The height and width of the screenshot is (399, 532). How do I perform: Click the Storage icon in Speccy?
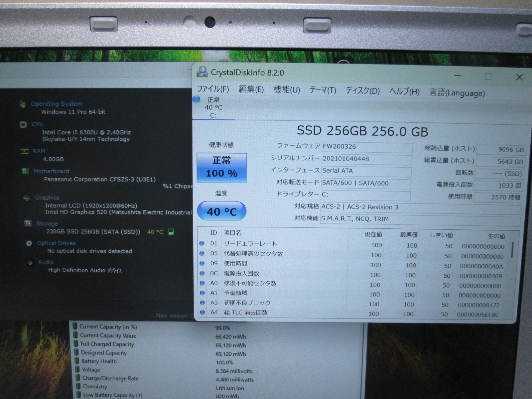pos(28,223)
